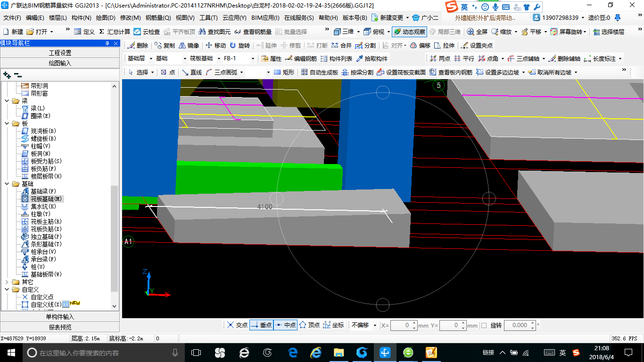Select the 直线 line drawing tool
Image resolution: width=644 pixels, height=362 pixels.
192,72
